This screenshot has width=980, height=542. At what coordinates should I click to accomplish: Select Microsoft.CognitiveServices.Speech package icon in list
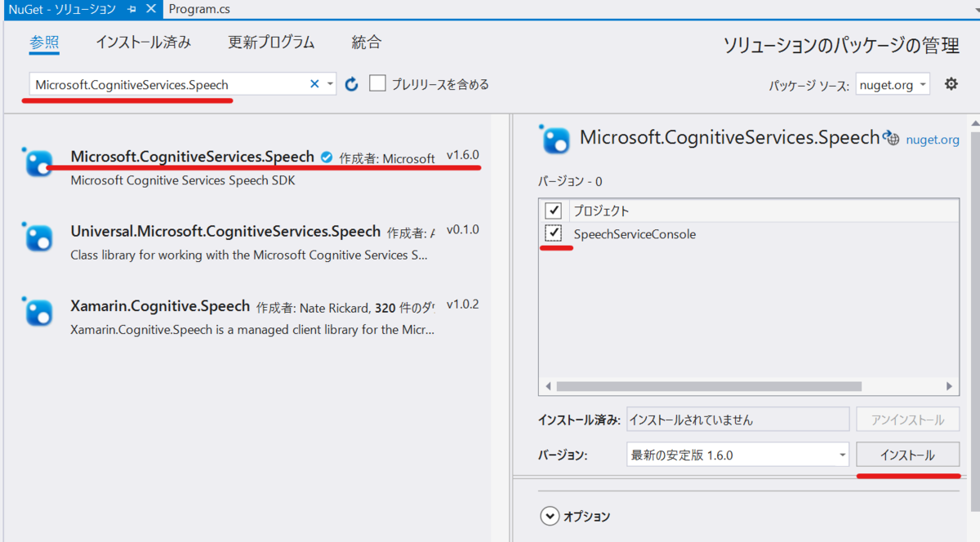pyautogui.click(x=38, y=162)
